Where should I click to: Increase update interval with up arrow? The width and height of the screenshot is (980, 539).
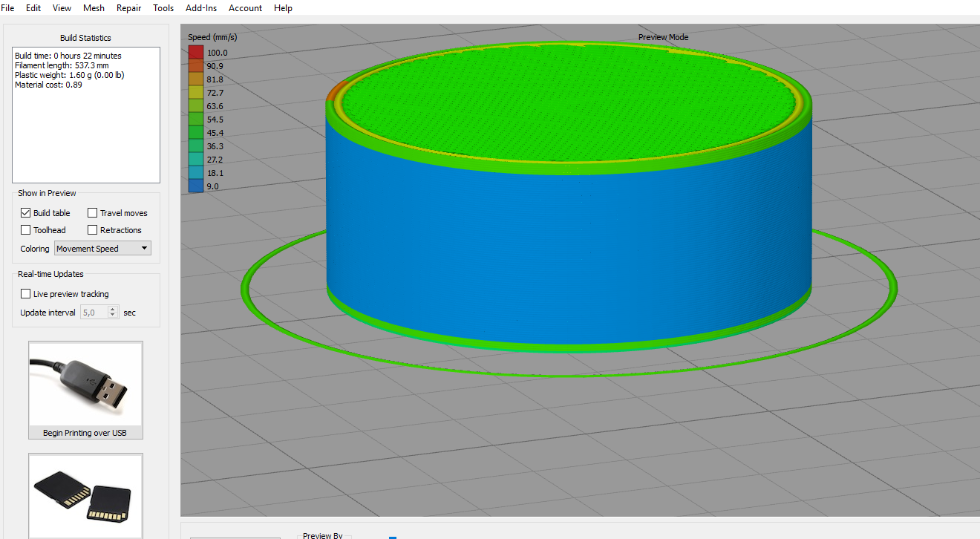click(113, 310)
